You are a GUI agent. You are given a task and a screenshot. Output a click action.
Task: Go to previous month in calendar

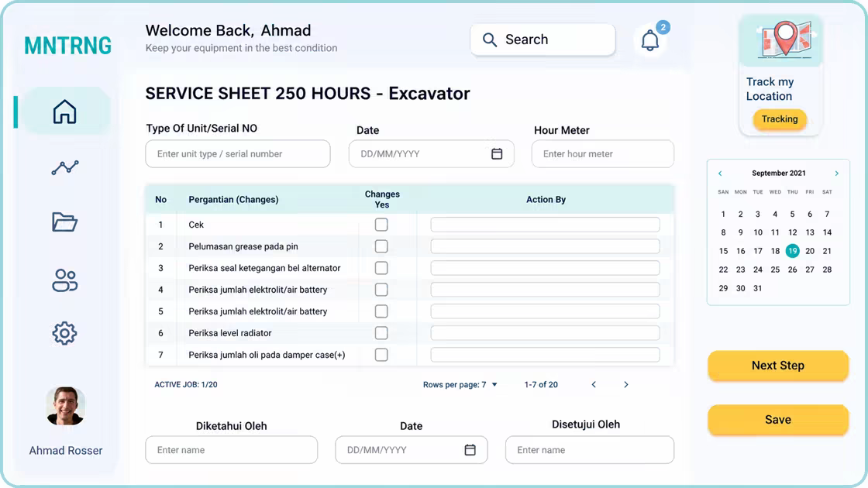[x=720, y=174]
